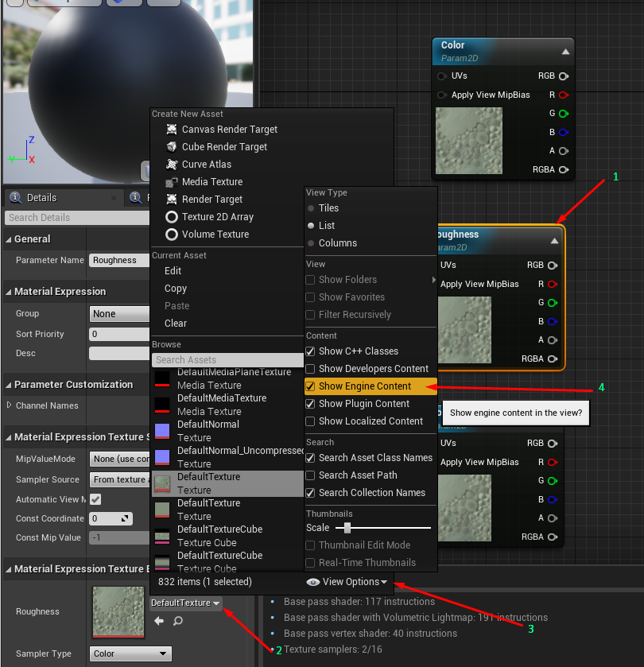Click Edit under Current Asset
The width and height of the screenshot is (644, 667).
[173, 271]
